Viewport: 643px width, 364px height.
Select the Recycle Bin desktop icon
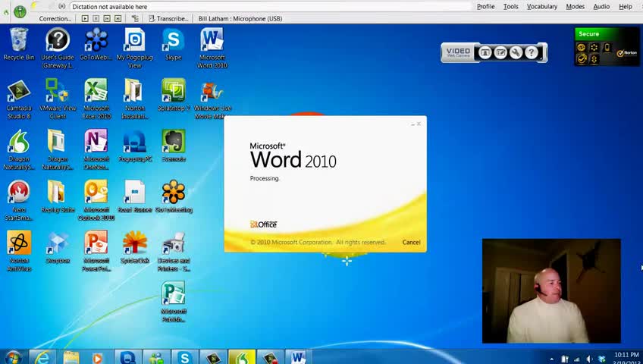pos(18,44)
